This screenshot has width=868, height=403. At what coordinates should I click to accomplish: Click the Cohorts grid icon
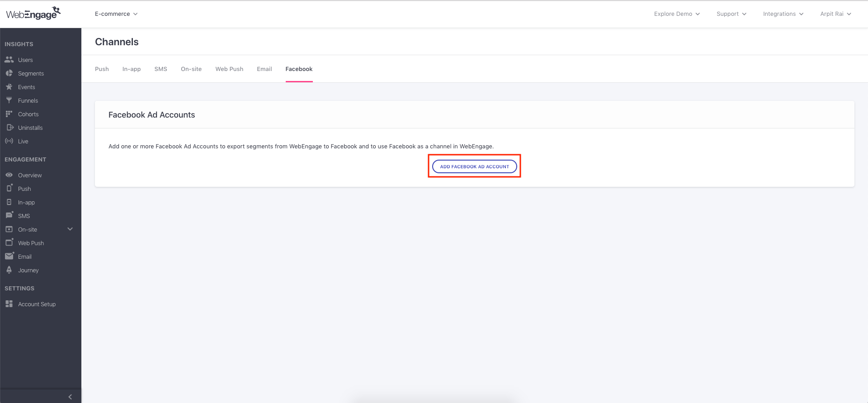(x=9, y=114)
